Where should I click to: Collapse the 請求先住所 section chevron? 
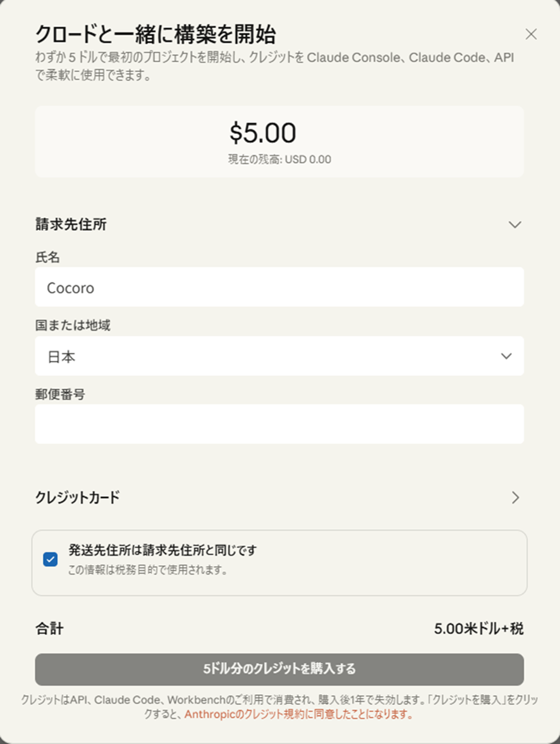[515, 224]
